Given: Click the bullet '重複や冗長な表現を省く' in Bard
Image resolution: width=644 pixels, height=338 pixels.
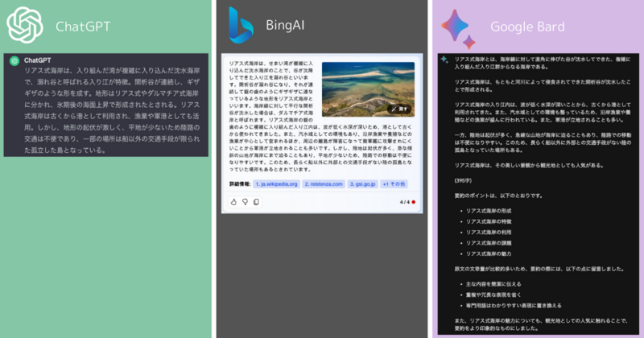Looking at the screenshot, I should coord(493,295).
